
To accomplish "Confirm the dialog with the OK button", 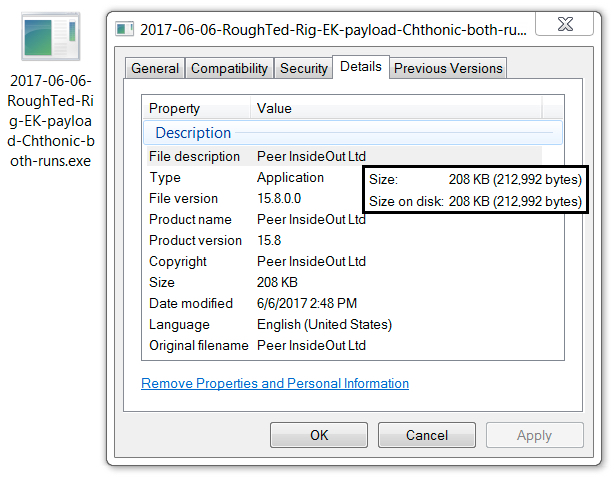I will click(x=319, y=435).
